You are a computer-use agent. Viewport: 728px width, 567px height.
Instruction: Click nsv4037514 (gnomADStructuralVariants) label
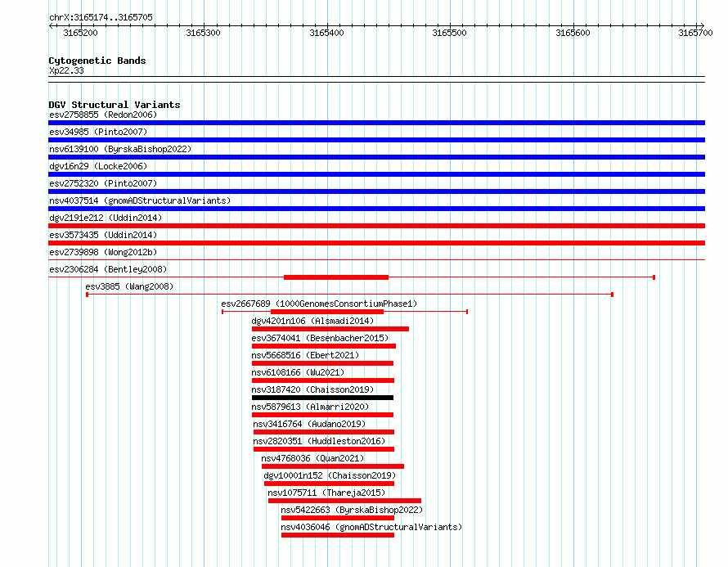[x=140, y=200]
